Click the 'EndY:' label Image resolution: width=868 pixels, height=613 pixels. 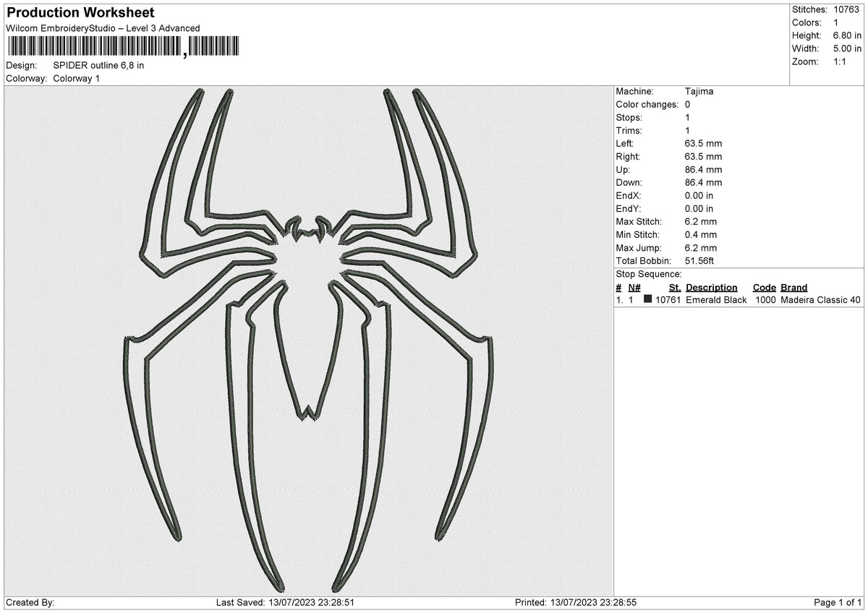point(628,208)
